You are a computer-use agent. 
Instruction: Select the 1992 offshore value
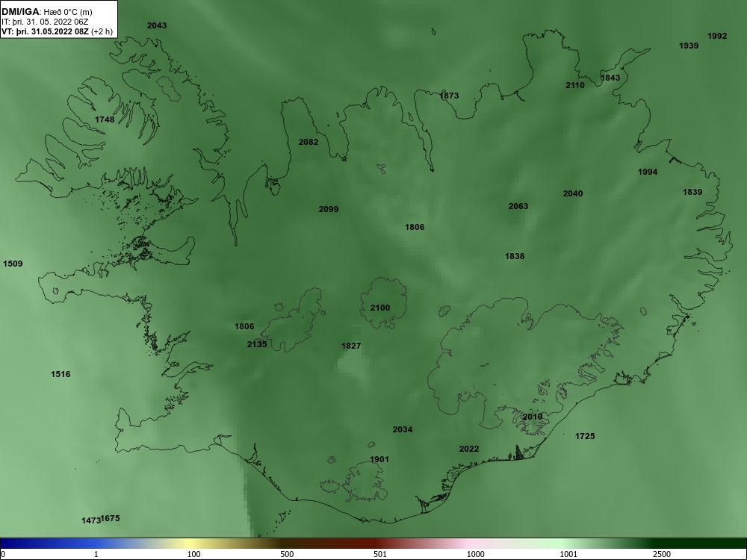pos(717,36)
